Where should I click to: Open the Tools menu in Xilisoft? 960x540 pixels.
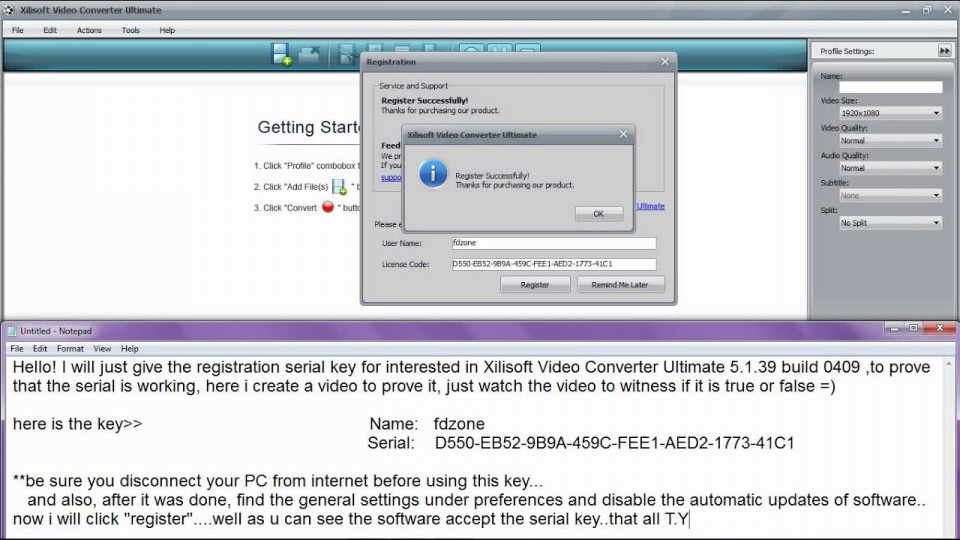130,30
